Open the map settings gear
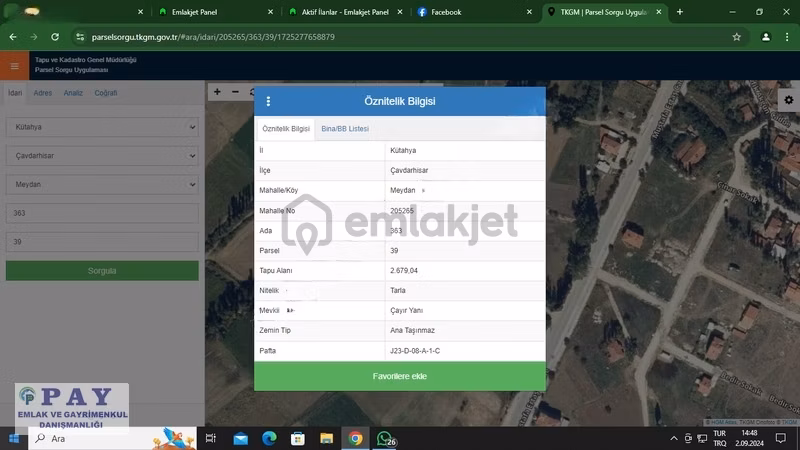The height and width of the screenshot is (450, 800). pyautogui.click(x=788, y=100)
